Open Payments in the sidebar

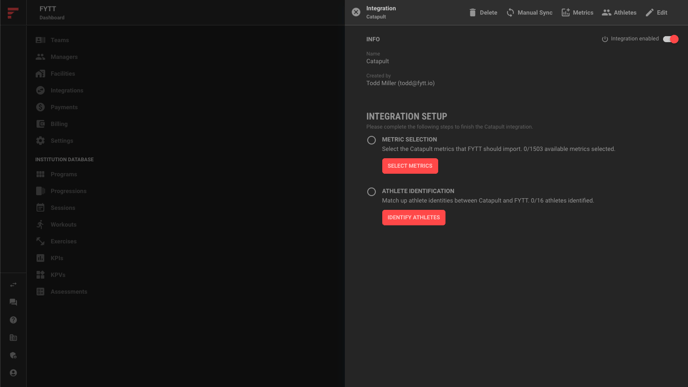click(64, 107)
